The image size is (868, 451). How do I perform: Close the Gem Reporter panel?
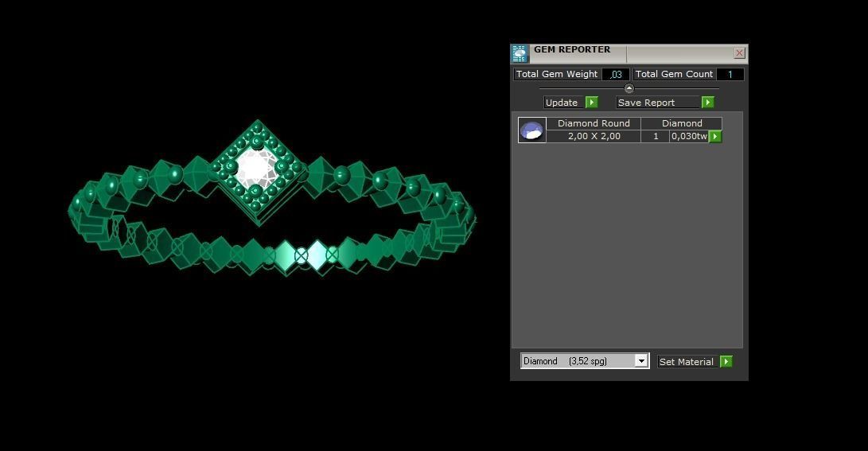pos(739,53)
